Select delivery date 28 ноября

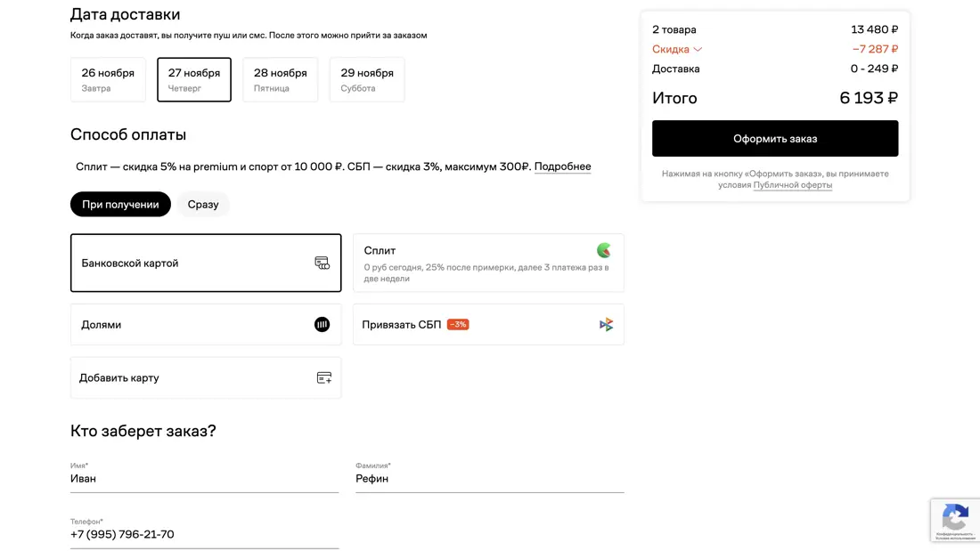[x=280, y=79]
